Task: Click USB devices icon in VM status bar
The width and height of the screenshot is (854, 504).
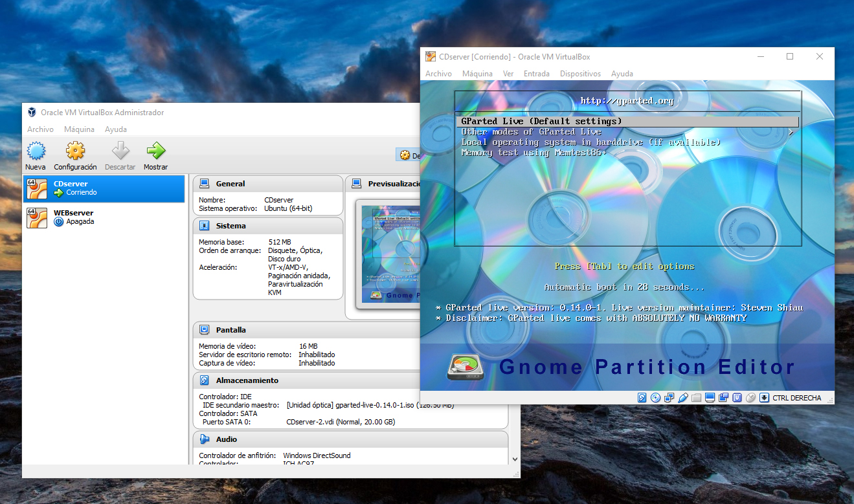Action: pyautogui.click(x=683, y=398)
